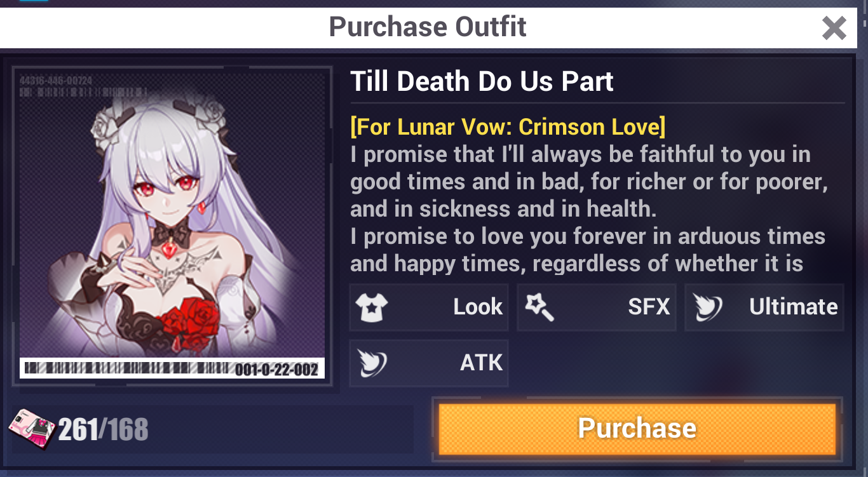Click the owned ticket amount 261
The image size is (868, 477).
coord(78,430)
